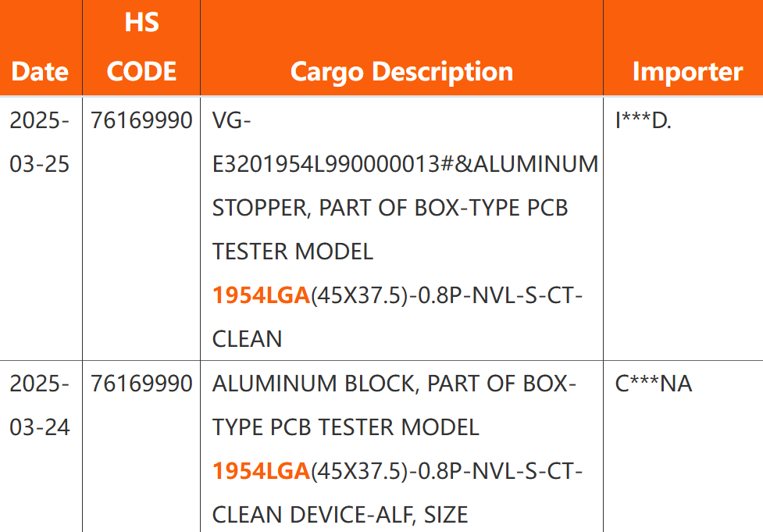Screen dimensions: 763x532
Task: Click the 'CLEAN DEVICE-ALF, SIZE' text
Action: (340, 515)
